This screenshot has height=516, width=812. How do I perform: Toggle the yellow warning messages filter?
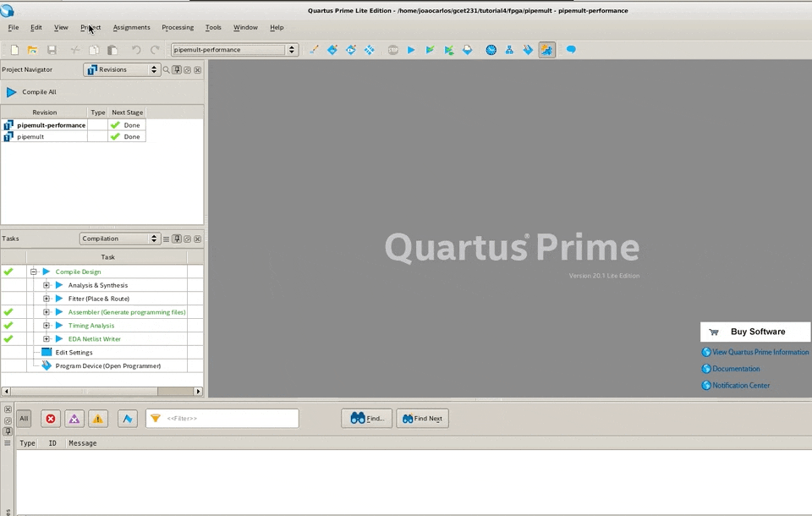[x=98, y=419]
